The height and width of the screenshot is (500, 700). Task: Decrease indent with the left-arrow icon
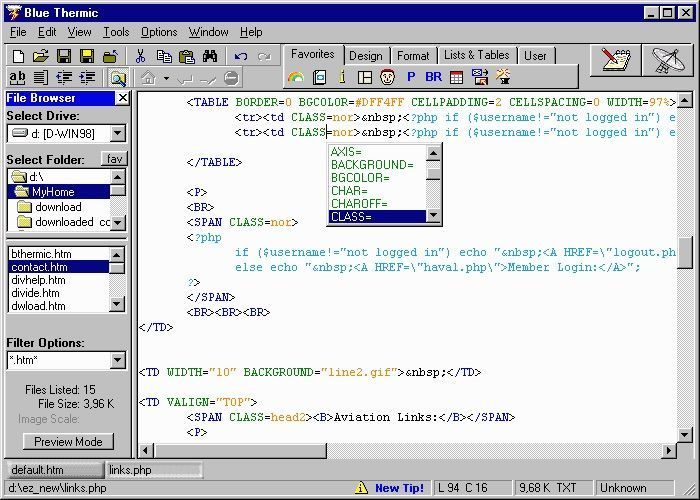pos(64,78)
